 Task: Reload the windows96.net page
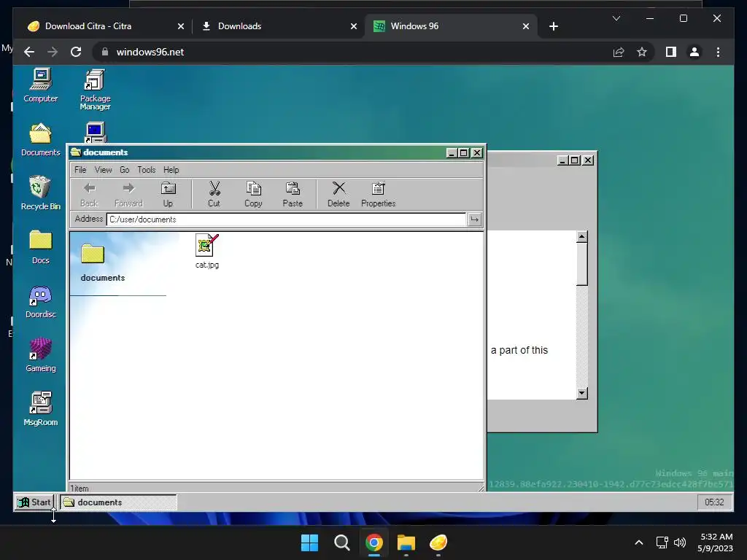coord(76,52)
